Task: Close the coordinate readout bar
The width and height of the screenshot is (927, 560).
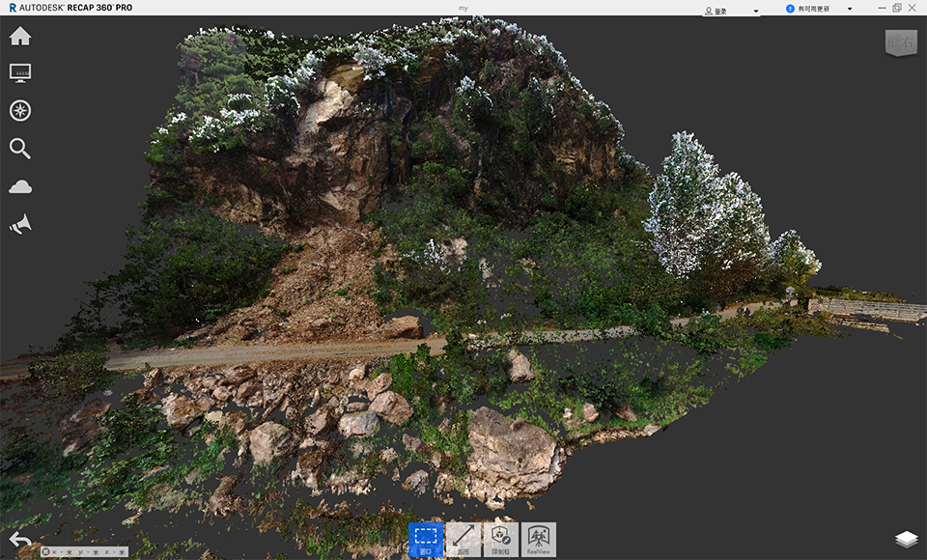Action: click(45, 552)
